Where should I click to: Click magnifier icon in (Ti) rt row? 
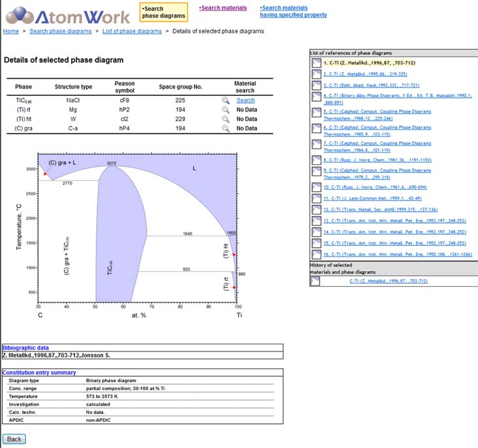pyautogui.click(x=225, y=110)
